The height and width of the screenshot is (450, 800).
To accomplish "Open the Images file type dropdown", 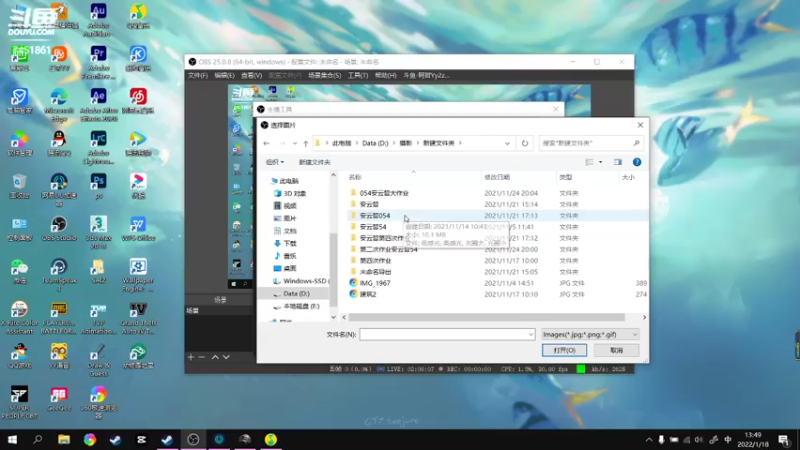I will 590,335.
